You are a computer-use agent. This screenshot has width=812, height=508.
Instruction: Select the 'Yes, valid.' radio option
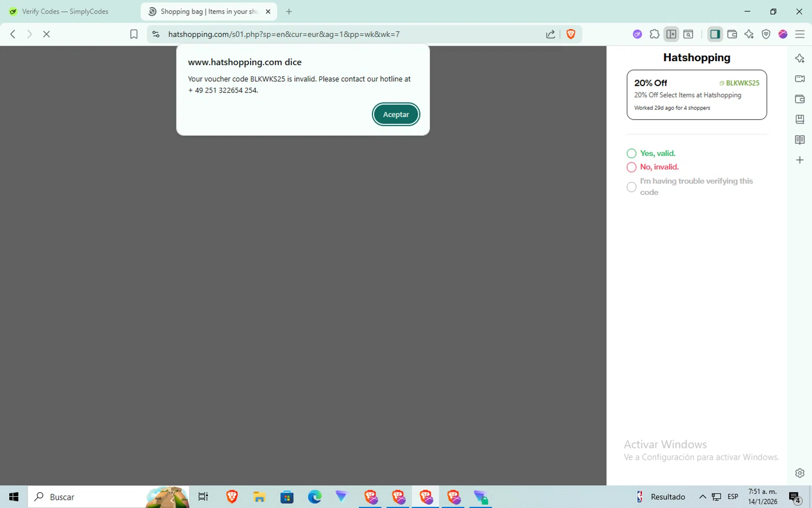pyautogui.click(x=631, y=153)
